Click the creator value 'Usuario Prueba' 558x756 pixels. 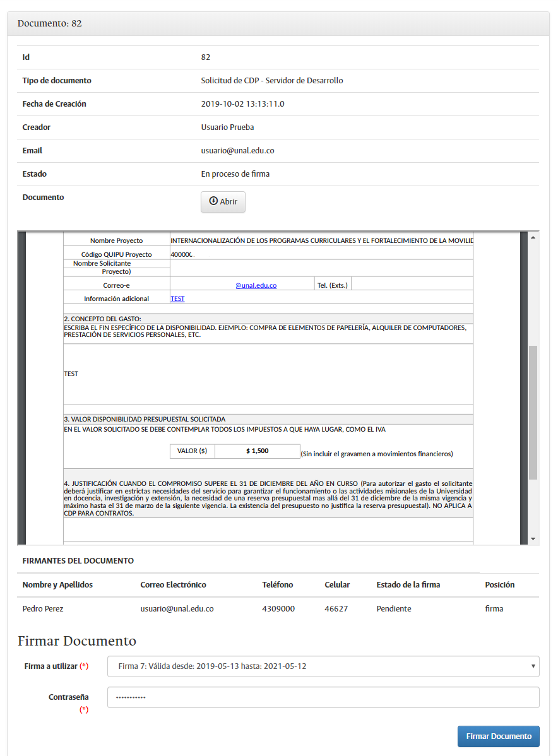click(228, 127)
